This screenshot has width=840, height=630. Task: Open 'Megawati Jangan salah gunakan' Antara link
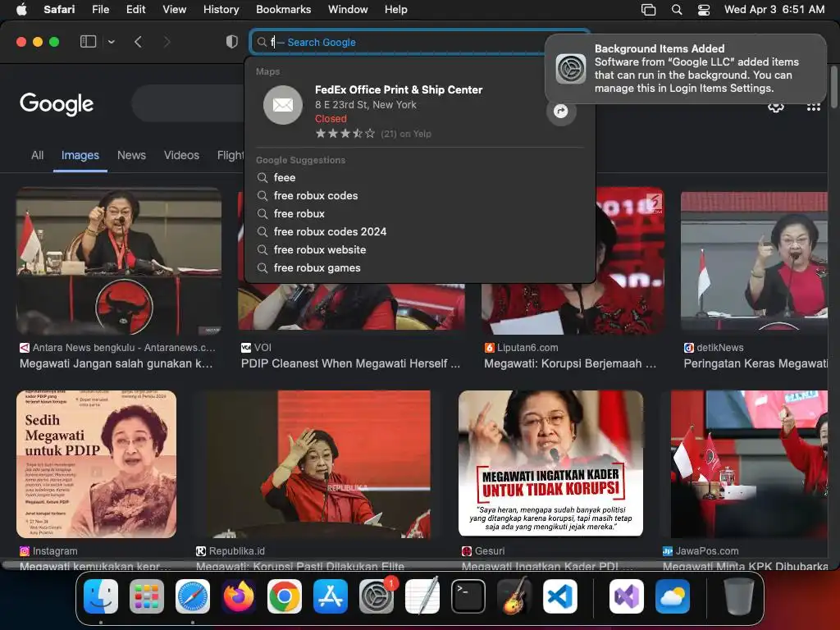116,363
